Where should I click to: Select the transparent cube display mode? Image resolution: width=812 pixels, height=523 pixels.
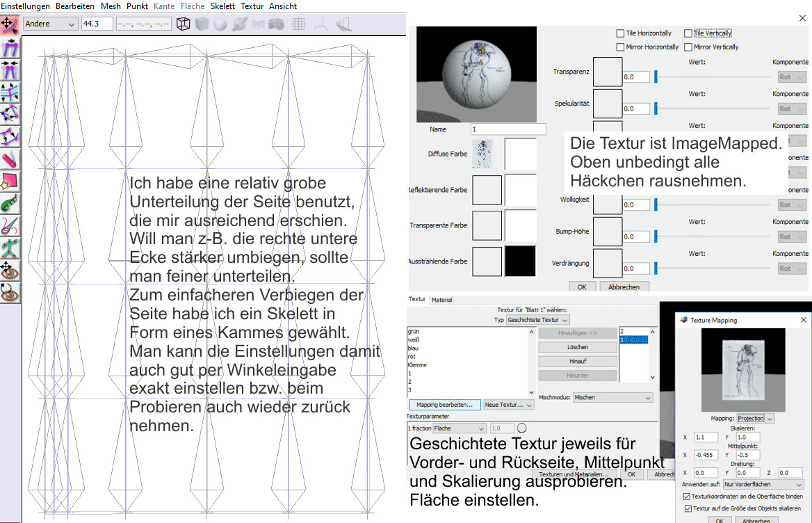click(258, 24)
